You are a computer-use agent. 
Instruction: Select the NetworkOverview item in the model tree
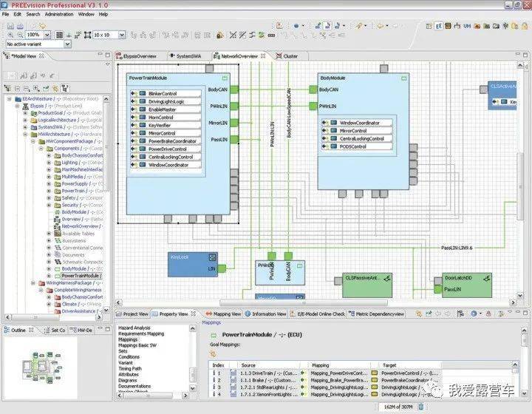80,226
